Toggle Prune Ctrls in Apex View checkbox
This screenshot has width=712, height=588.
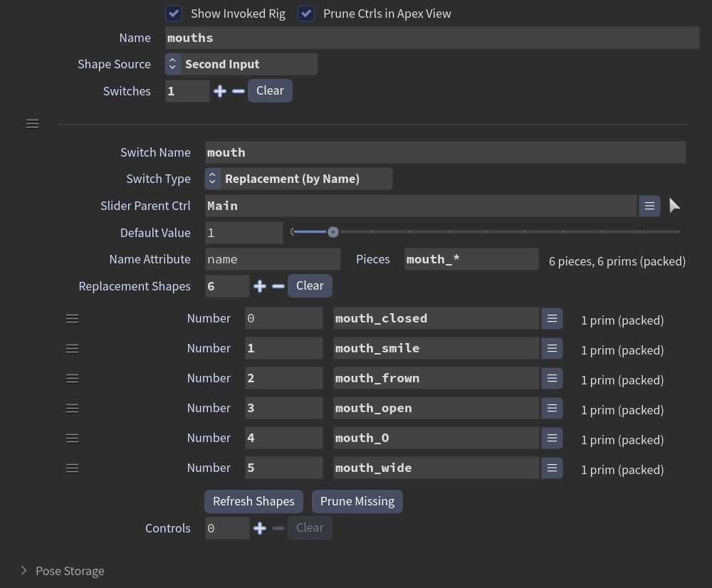pos(306,14)
